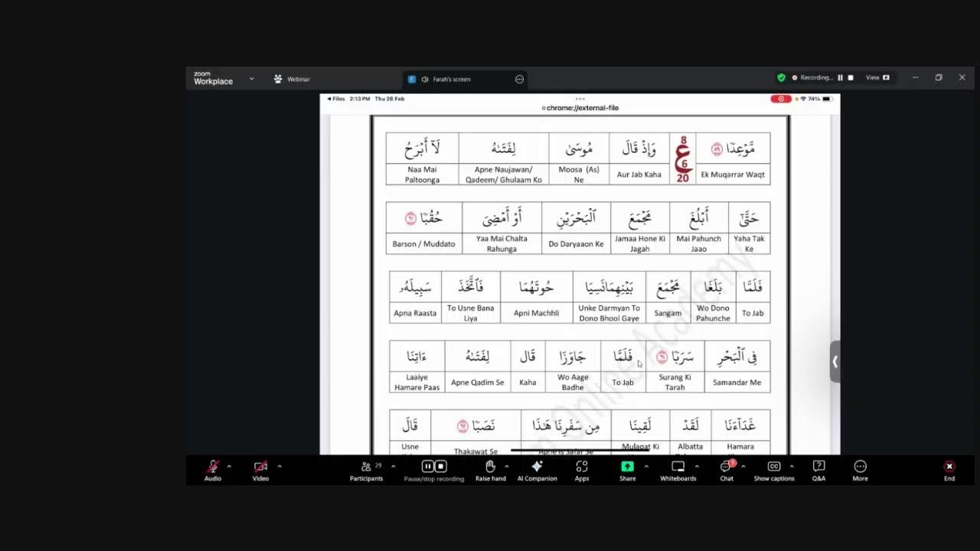This screenshot has height=551, width=980.
Task: Expand the Raise hand options arrow
Action: click(x=507, y=466)
